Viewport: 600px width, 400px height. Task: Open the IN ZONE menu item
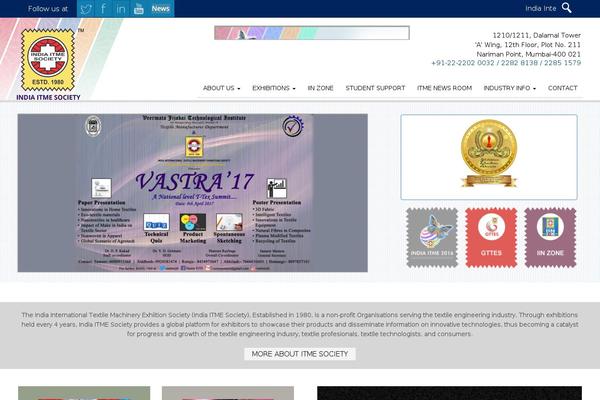pos(320,88)
